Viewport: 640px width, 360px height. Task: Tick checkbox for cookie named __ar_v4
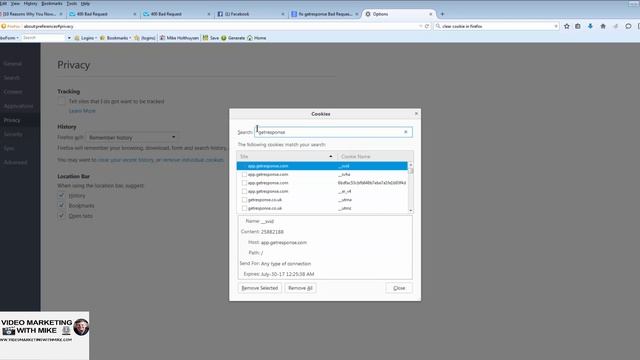(244, 191)
